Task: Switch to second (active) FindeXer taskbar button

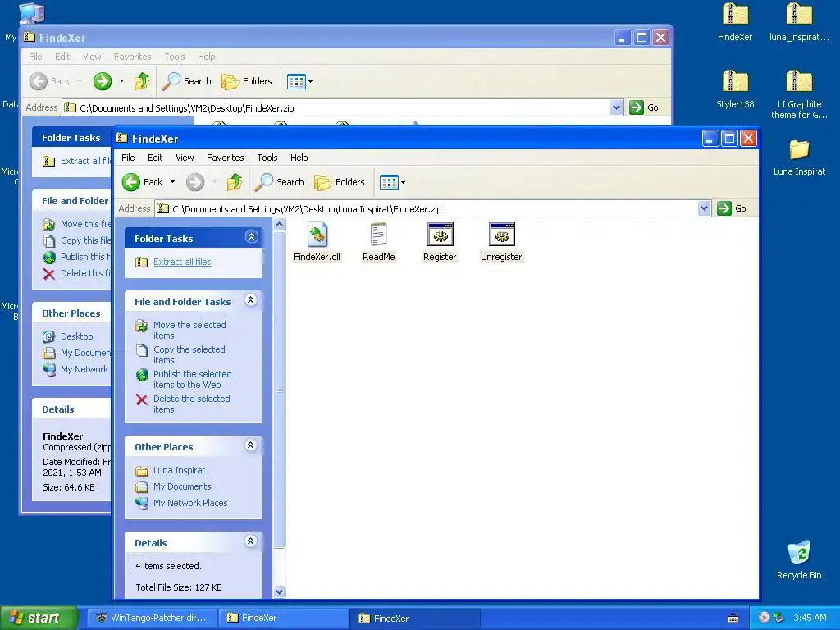Action: click(x=415, y=618)
